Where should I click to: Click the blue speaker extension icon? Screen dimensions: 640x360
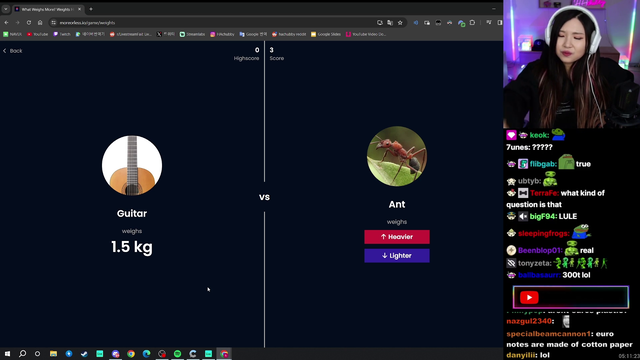[x=416, y=23]
